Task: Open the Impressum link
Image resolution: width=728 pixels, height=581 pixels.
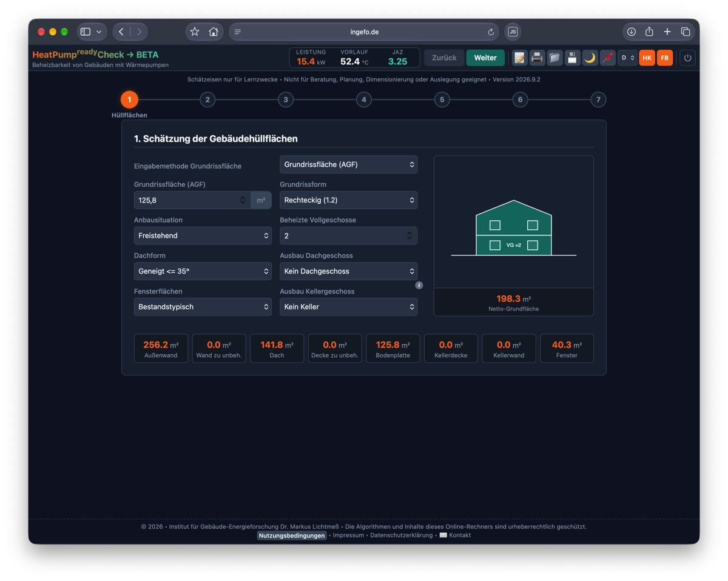Action: pyautogui.click(x=348, y=536)
